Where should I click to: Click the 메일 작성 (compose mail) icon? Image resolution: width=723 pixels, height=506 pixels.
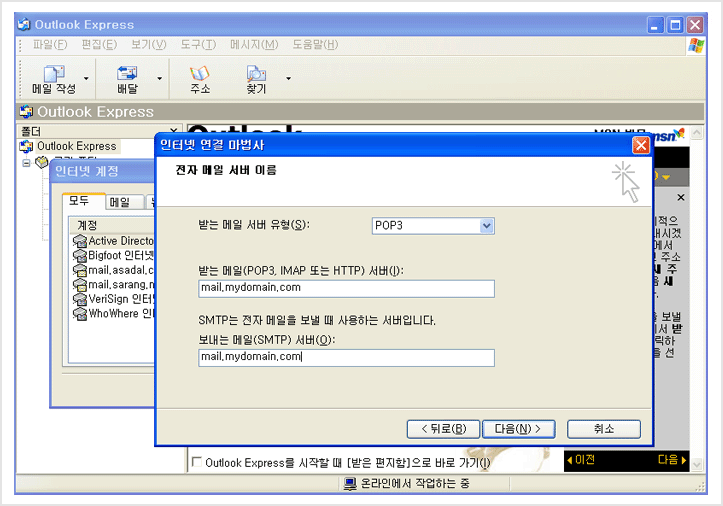pos(53,74)
